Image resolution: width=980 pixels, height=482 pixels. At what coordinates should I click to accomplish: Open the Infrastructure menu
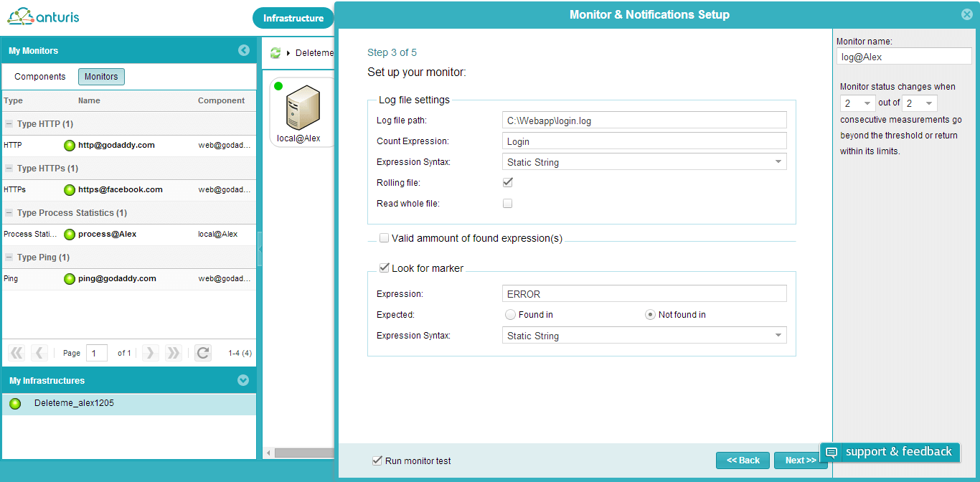click(x=293, y=18)
